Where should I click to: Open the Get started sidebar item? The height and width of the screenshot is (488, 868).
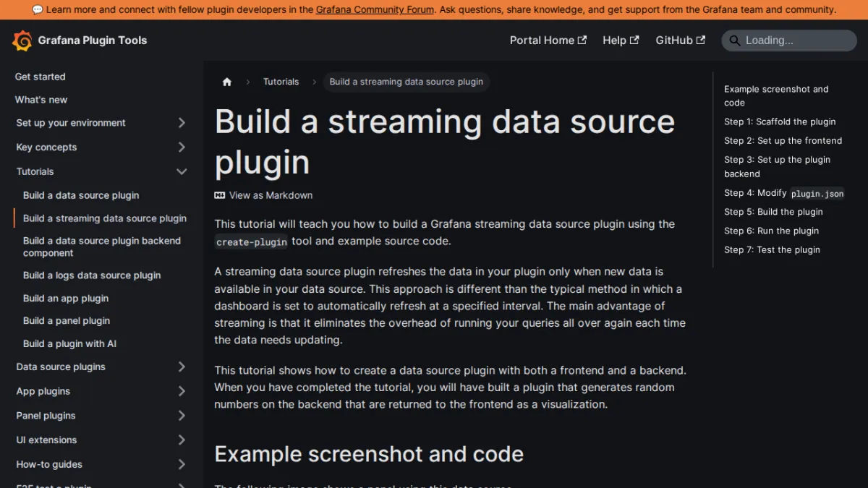(x=40, y=77)
